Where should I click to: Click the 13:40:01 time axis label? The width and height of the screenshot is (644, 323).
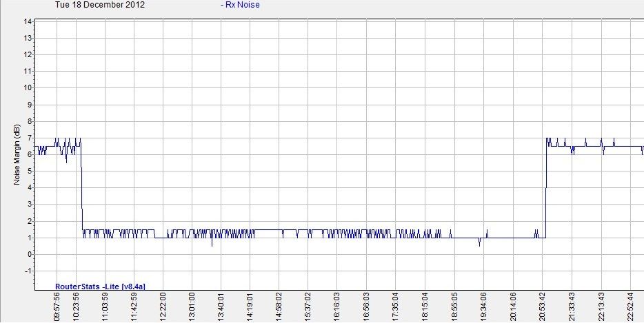[221, 307]
